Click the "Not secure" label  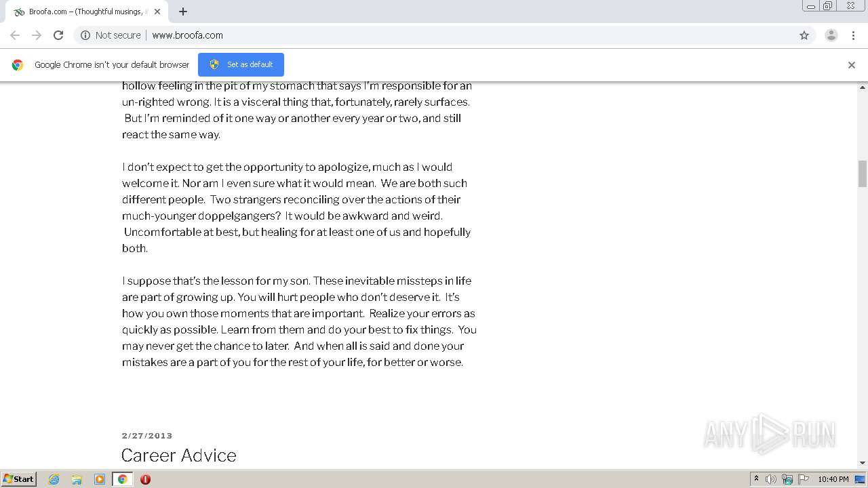(x=118, y=35)
